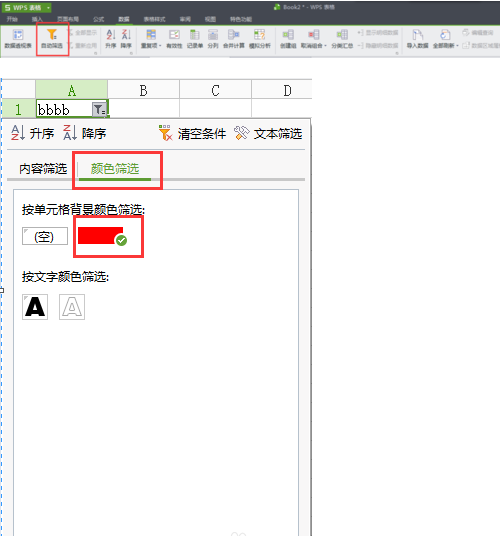Open sort group dialog launcher in ribbon
Viewport: 501px width, 536px height.
click(x=131, y=53)
